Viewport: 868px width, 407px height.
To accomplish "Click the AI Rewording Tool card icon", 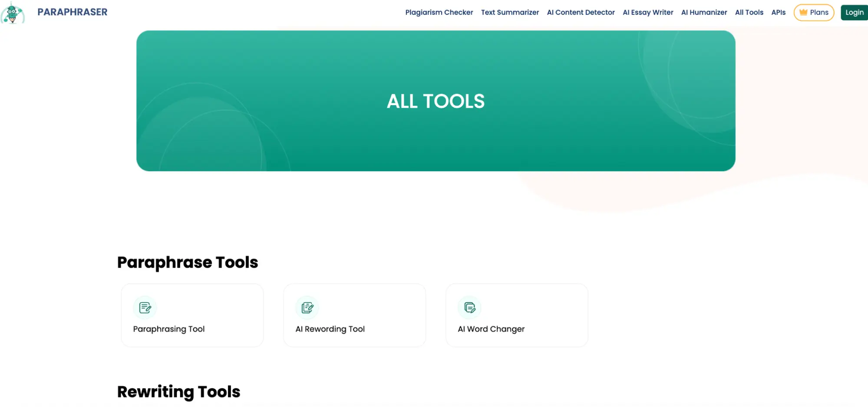I will tap(307, 308).
